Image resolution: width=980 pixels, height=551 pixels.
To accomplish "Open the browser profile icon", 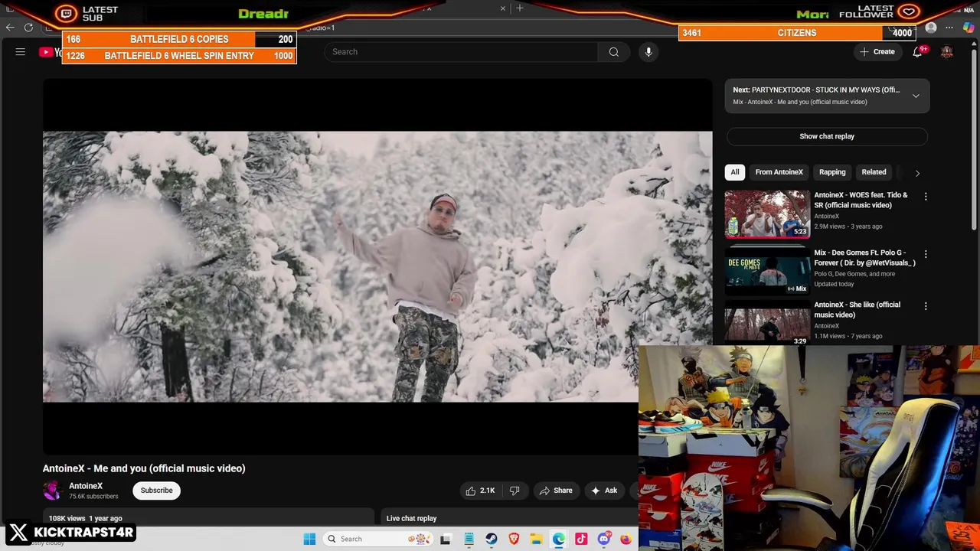I will tap(931, 28).
